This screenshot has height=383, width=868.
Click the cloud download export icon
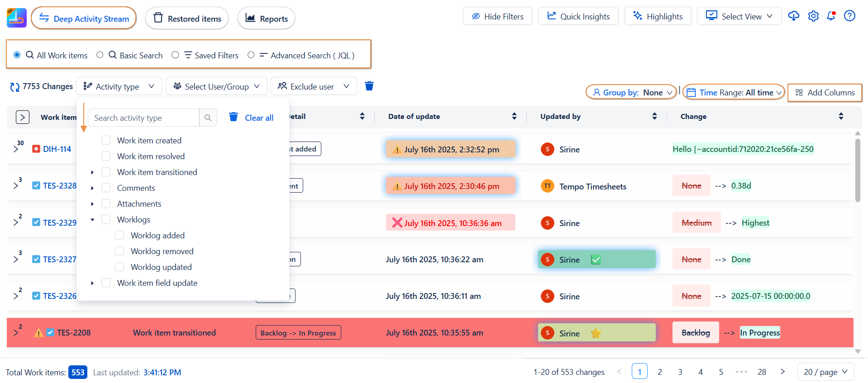pos(794,16)
